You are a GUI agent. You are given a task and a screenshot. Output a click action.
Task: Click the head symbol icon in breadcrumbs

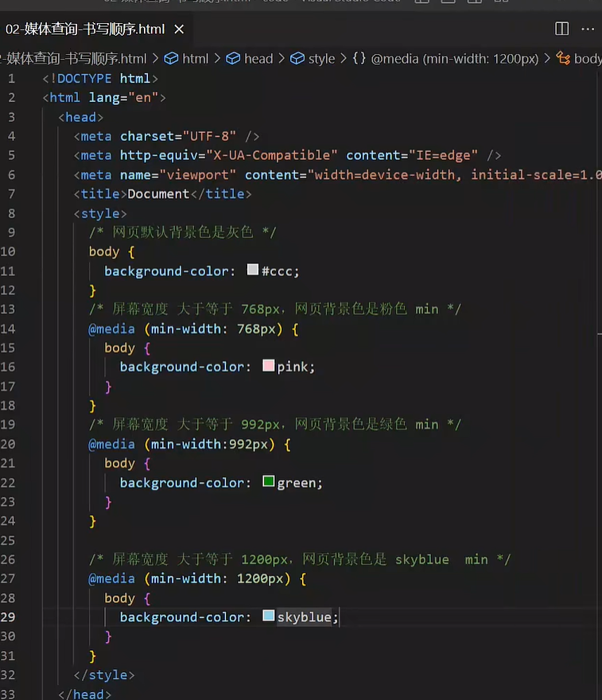[233, 59]
